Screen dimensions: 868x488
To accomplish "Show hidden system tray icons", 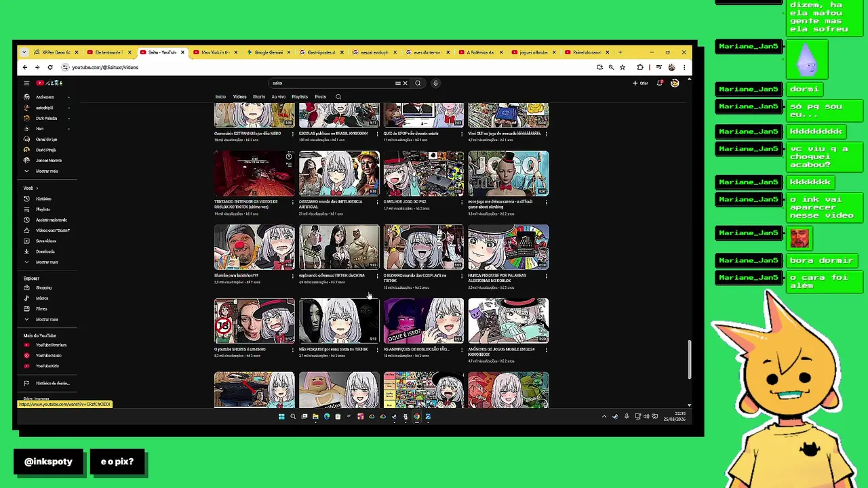I will (x=604, y=417).
